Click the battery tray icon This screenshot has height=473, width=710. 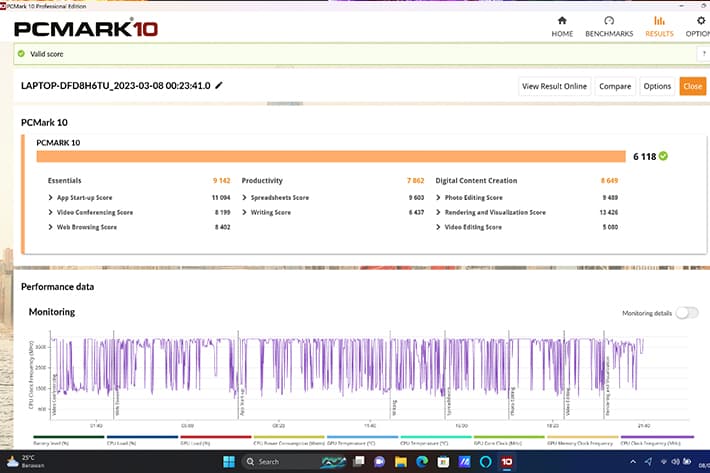[687, 462]
